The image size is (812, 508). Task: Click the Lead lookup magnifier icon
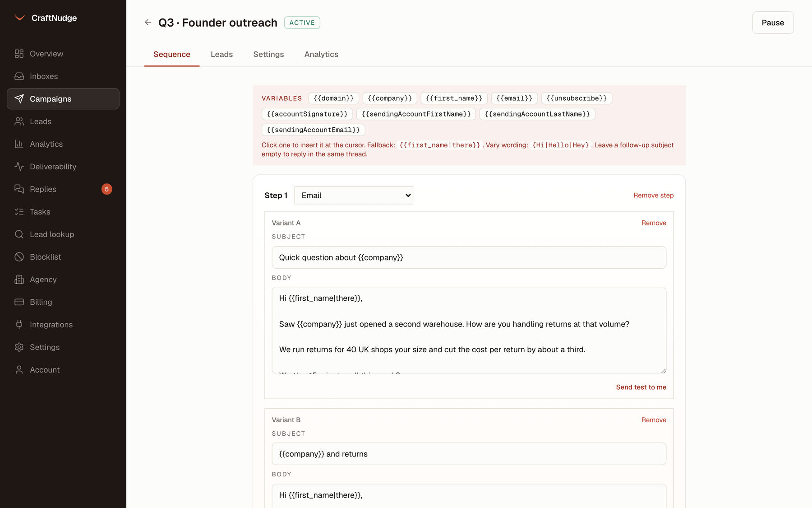point(19,234)
